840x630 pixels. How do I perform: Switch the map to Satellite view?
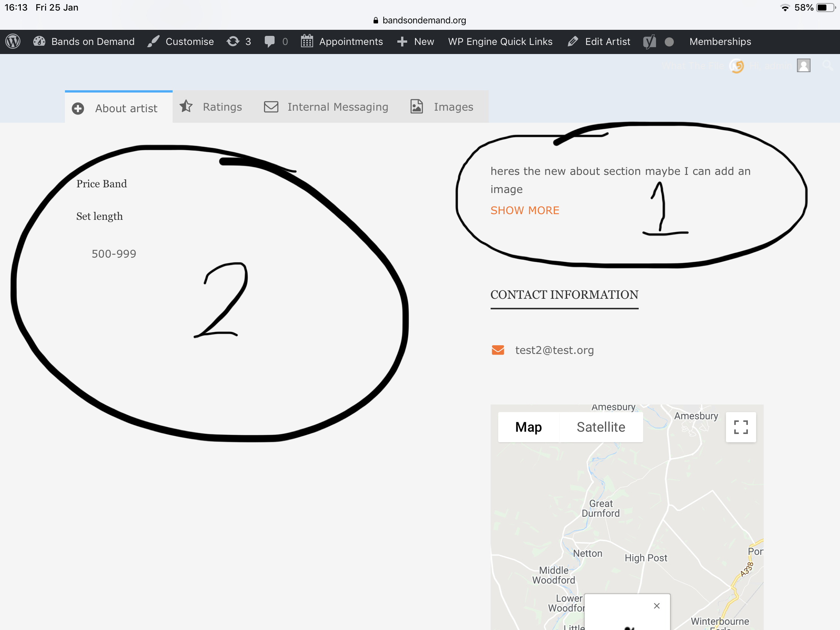point(601,427)
